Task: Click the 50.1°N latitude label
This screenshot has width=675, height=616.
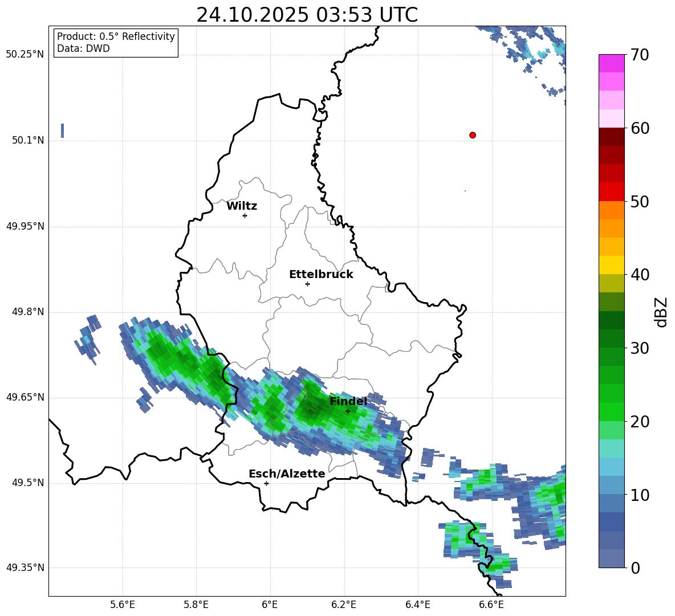Action: 27,141
